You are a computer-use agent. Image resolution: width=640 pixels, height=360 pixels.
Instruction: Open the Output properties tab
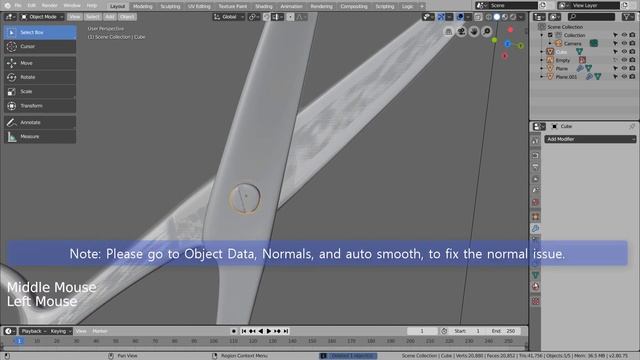coord(536,167)
